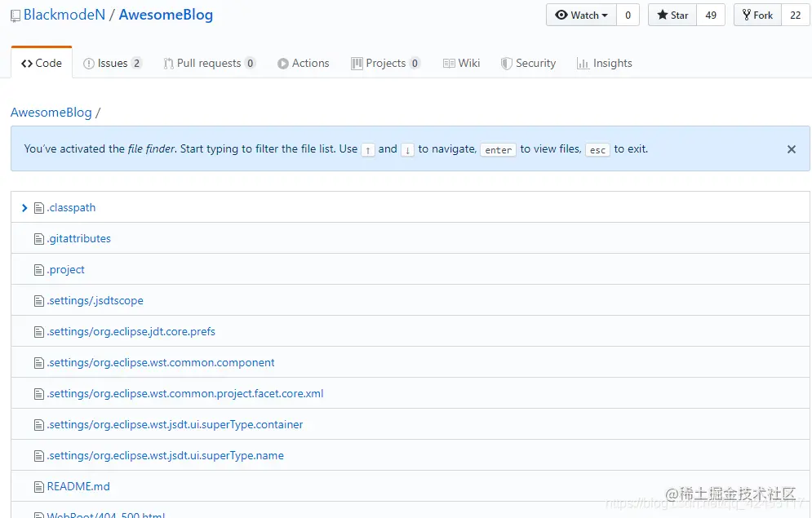Viewport: 812px width, 518px height.
Task: Open the README.md file
Action: point(78,486)
